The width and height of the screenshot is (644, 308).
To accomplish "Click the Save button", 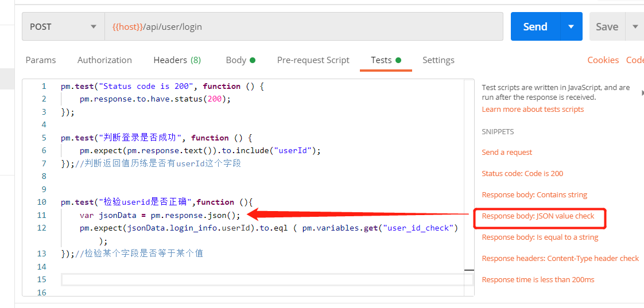I will (x=607, y=27).
